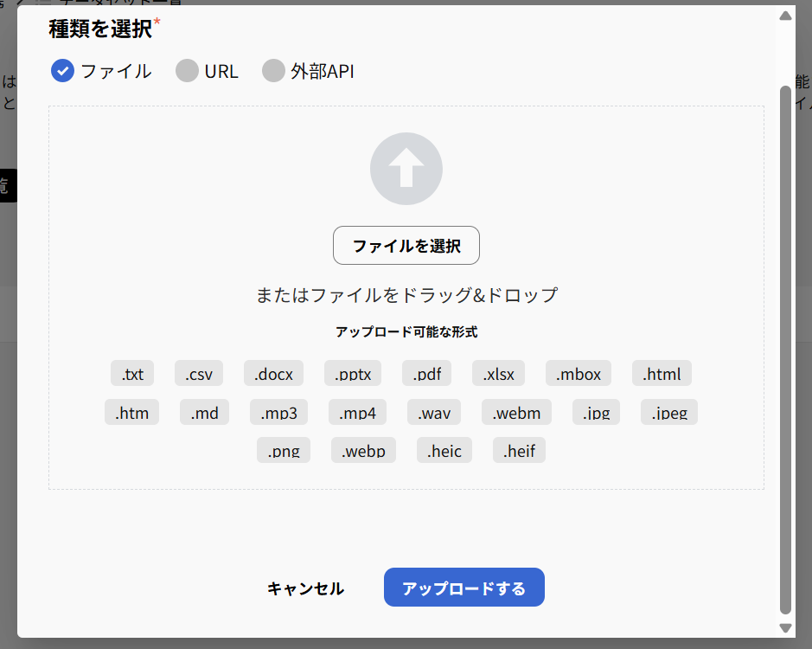Click the drag-and-drop upload area
Viewport: 812px width, 649px height.
[x=406, y=294]
